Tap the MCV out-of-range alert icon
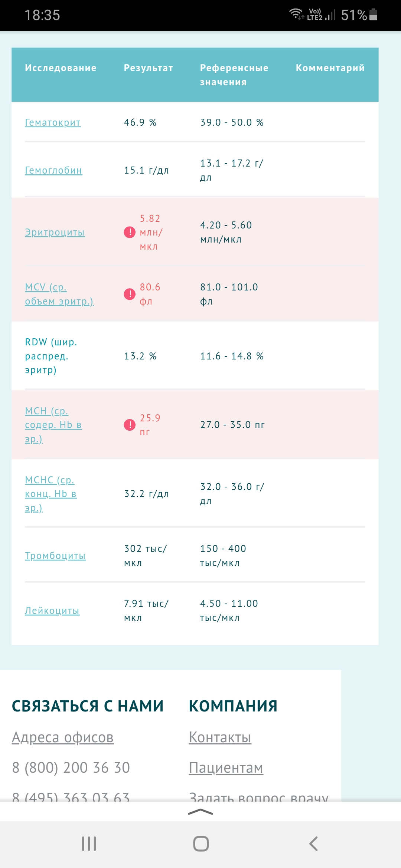401x868 pixels. 130,294
